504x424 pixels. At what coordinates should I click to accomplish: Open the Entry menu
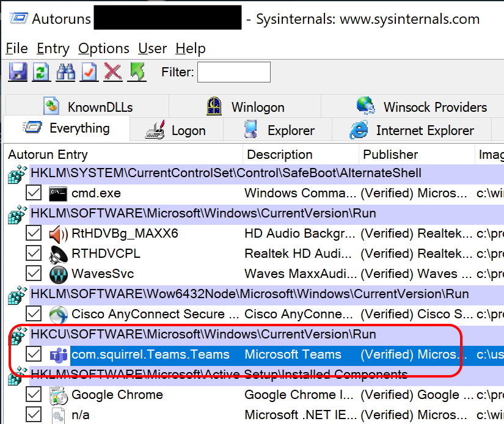click(x=53, y=48)
